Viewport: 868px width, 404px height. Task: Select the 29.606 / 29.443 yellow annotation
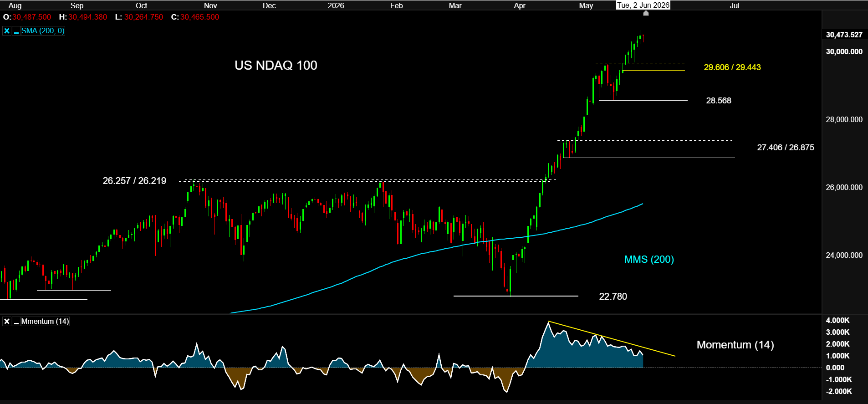[732, 67]
